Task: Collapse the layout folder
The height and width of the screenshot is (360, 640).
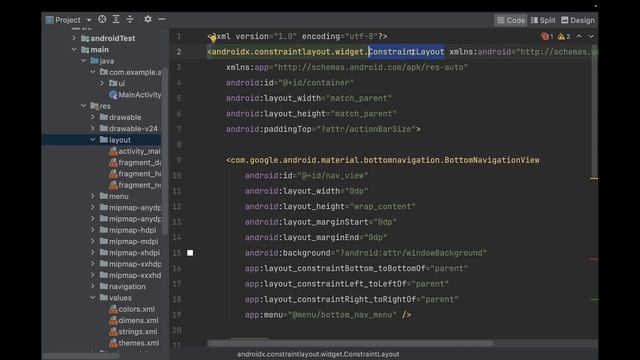Action: click(x=93, y=140)
